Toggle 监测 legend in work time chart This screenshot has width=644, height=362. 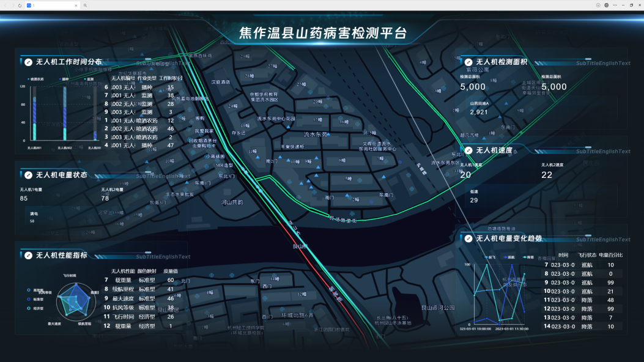point(89,79)
